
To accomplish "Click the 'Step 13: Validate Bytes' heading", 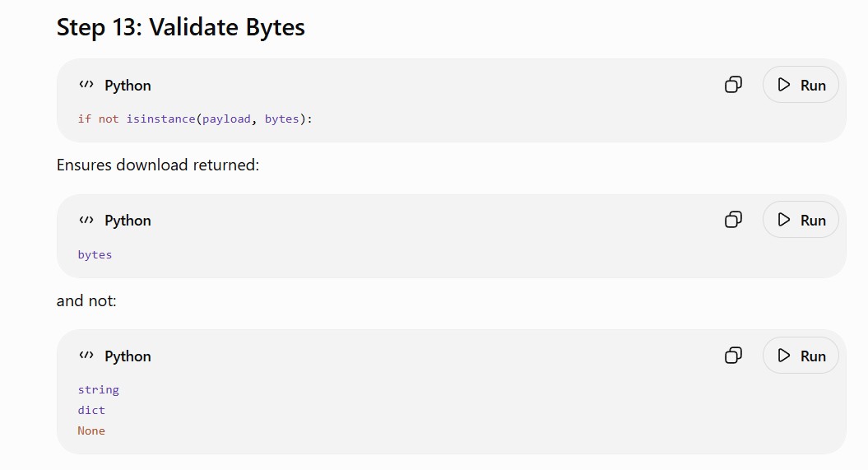I will pos(180,27).
